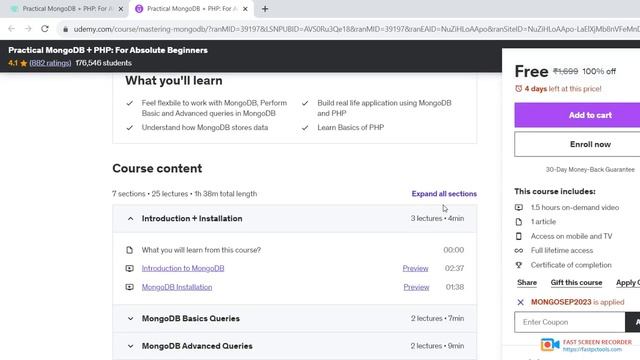The width and height of the screenshot is (640, 360).
Task: Click '1.5 hours on-demand video' text
Action: point(575,207)
